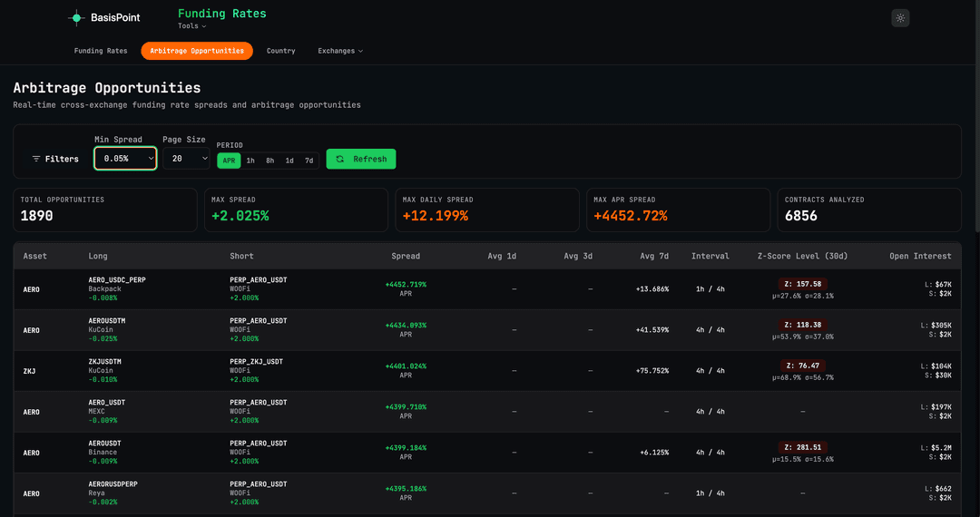Select the Arbitrage Opportunities tab
Image resolution: width=980 pixels, height=517 pixels.
pyautogui.click(x=197, y=51)
